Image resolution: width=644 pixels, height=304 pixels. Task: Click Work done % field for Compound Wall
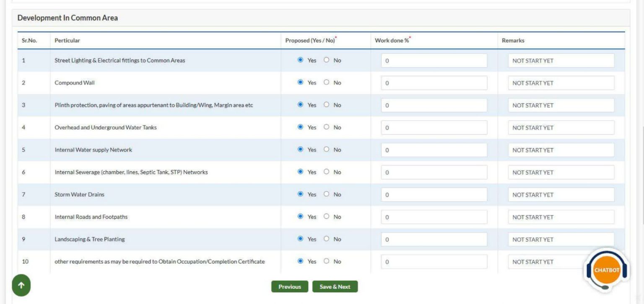pyautogui.click(x=434, y=83)
